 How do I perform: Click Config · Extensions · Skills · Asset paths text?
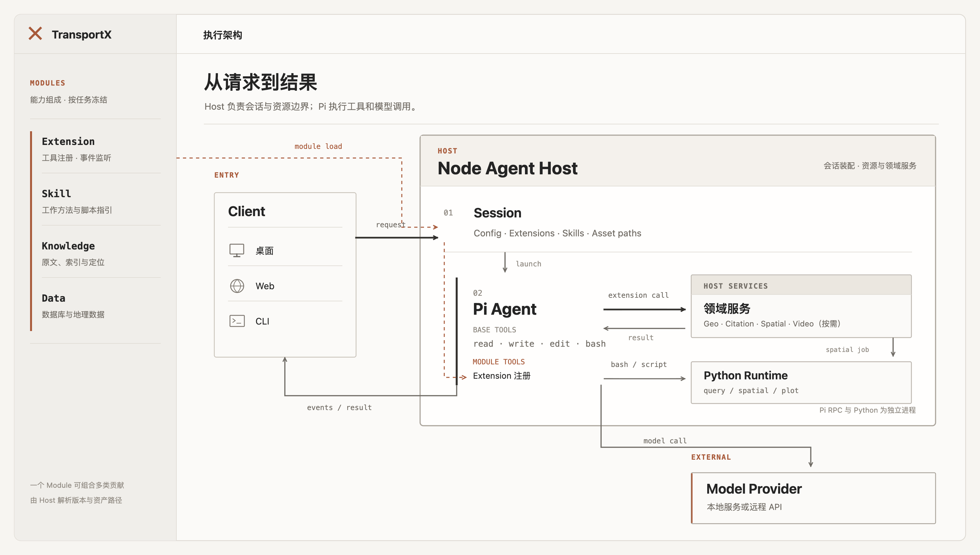(x=558, y=233)
